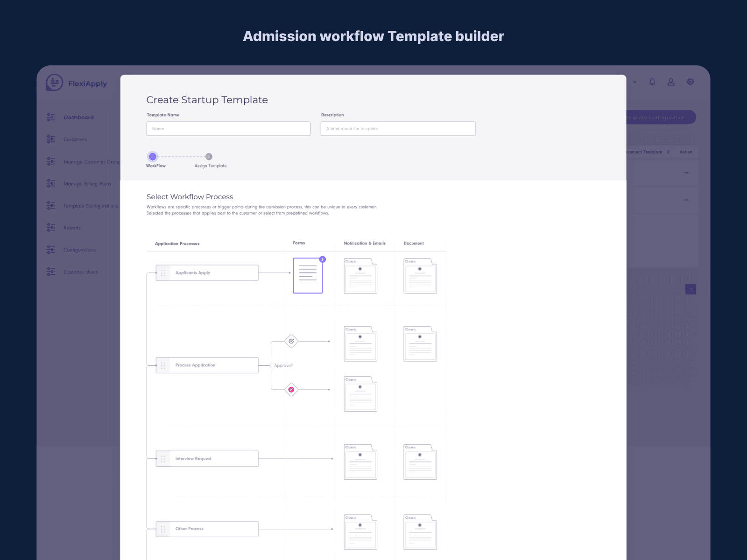Click the reject cross diamond node

291,389
